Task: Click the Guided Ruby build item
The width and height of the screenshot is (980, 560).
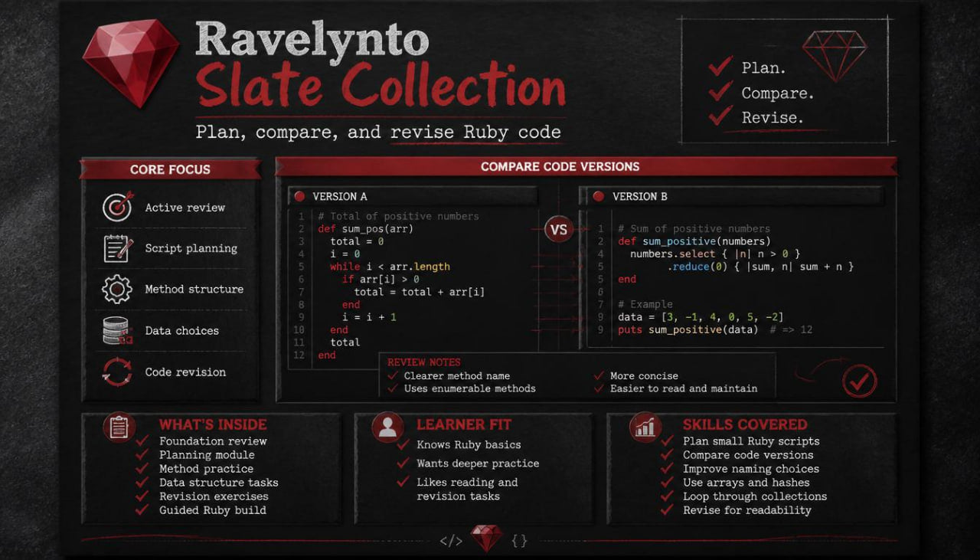Action: coord(213,509)
